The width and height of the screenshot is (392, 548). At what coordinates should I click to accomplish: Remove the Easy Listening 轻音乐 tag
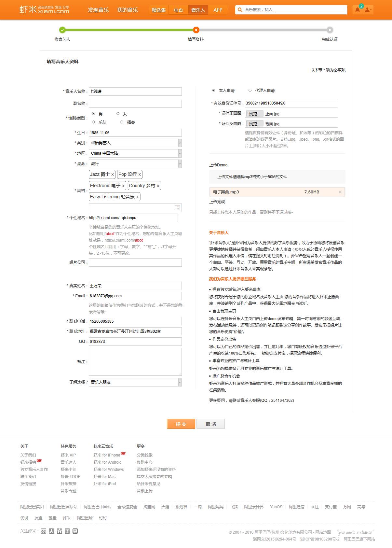click(x=137, y=197)
